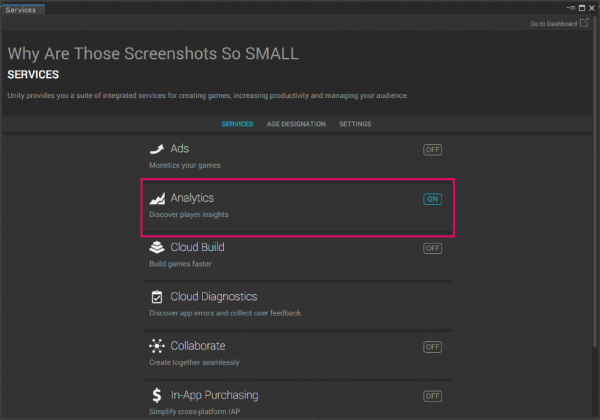Switch to the SERVICES tab
The width and height of the screenshot is (600, 420).
(x=237, y=124)
